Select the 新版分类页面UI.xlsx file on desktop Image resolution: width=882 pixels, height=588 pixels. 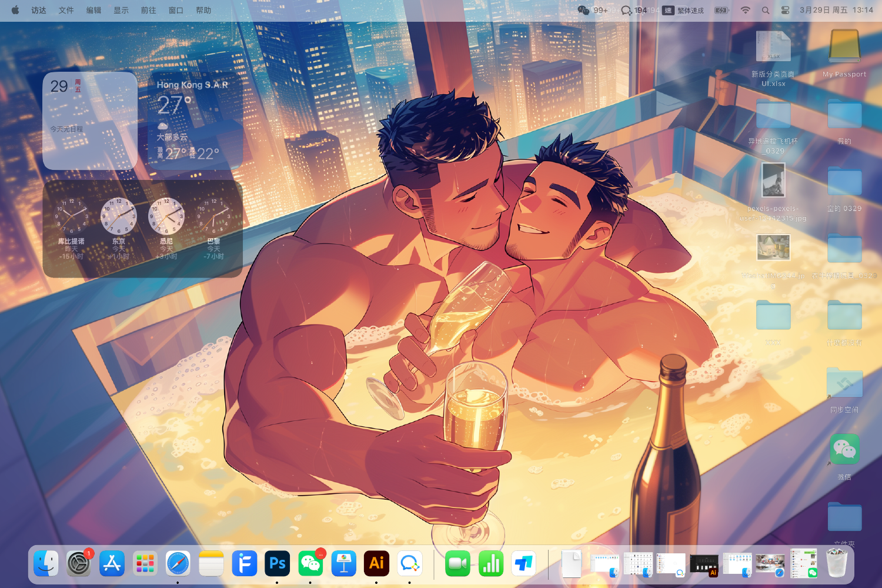pos(773,58)
